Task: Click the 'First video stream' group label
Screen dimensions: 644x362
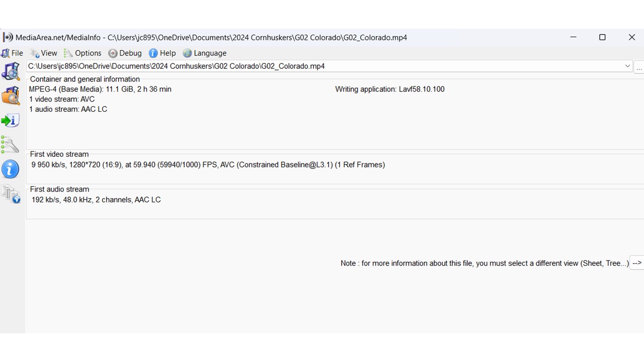Action: 59,154
